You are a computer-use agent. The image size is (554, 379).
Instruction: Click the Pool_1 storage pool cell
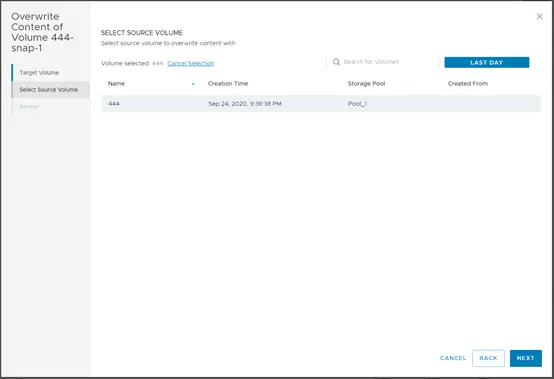[x=357, y=103]
